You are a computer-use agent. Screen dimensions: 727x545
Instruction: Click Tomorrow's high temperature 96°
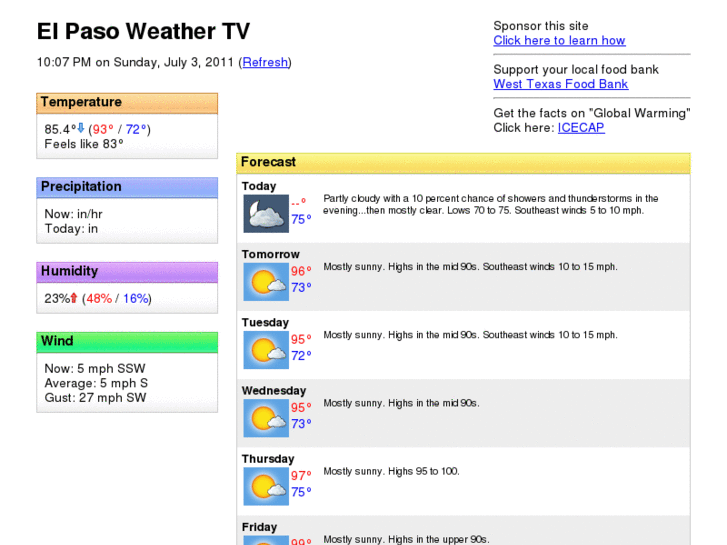(301, 271)
